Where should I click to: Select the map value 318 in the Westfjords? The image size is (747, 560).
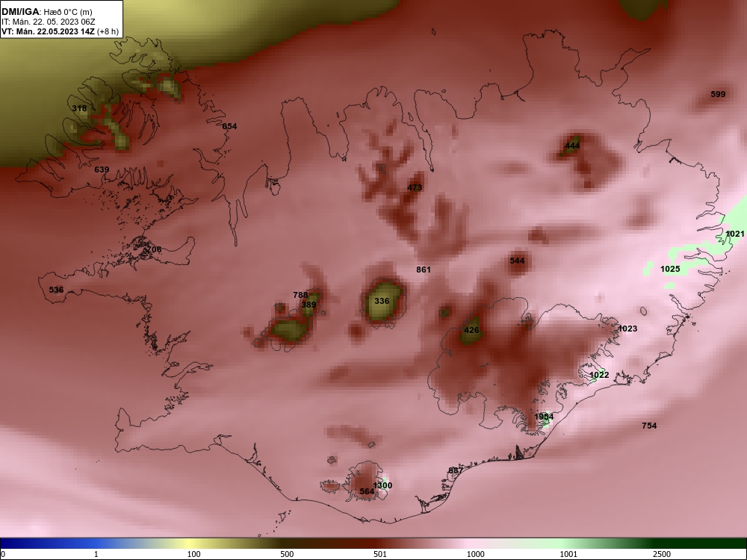pos(80,108)
